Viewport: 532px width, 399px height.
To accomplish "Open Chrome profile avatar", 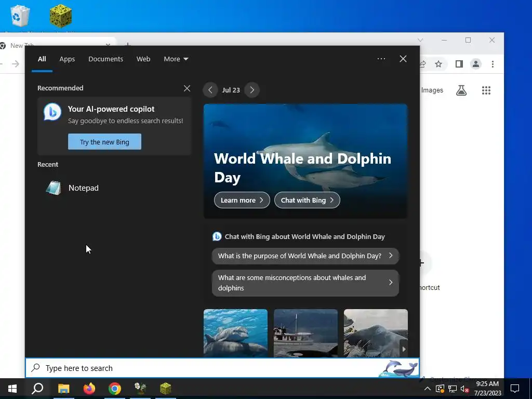I will click(476, 64).
